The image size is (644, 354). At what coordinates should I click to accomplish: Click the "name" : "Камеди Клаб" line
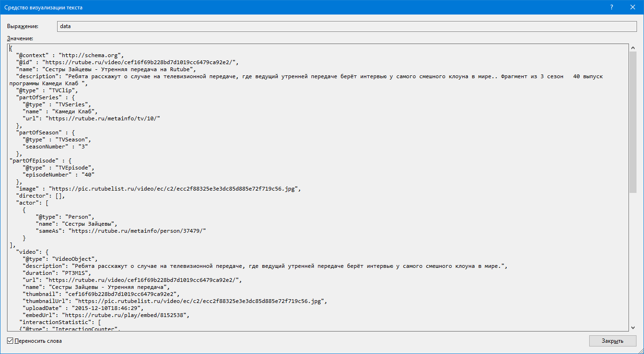click(60, 111)
